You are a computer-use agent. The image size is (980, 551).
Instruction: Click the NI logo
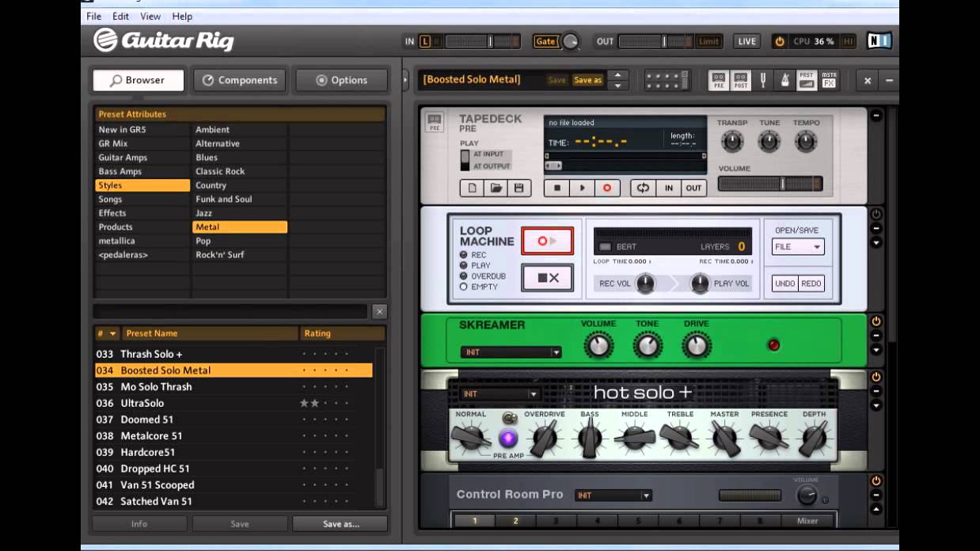tap(879, 41)
